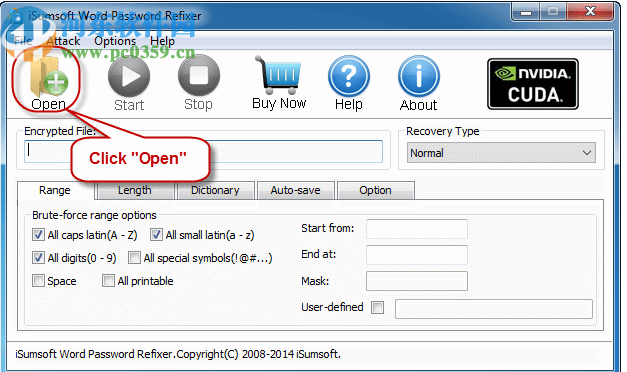Enable the All printable checkbox

tap(108, 280)
